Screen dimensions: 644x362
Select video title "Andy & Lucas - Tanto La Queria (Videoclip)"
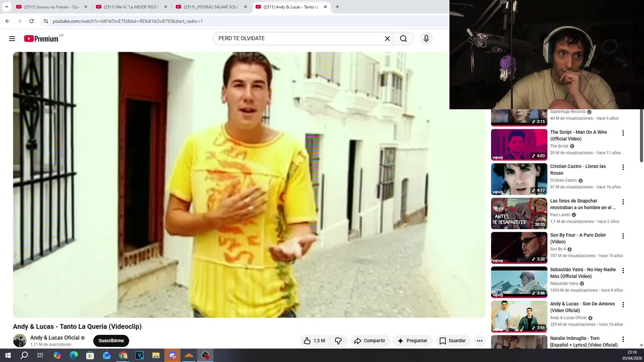click(x=77, y=327)
